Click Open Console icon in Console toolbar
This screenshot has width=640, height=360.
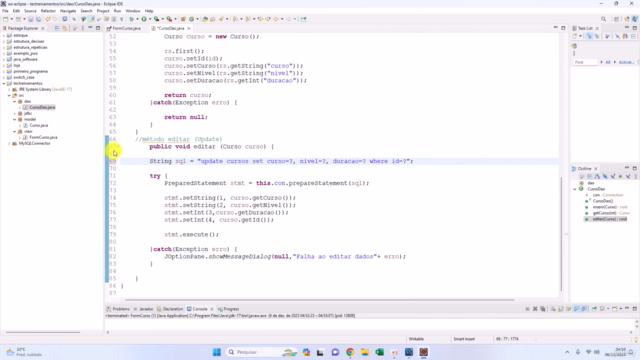pyautogui.click(x=614, y=309)
